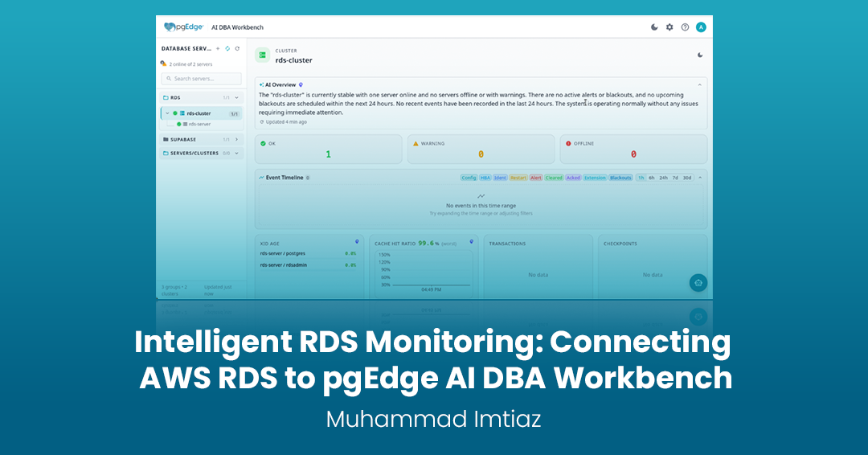
Task: Collapse the Event Timeline panel
Action: pos(700,178)
